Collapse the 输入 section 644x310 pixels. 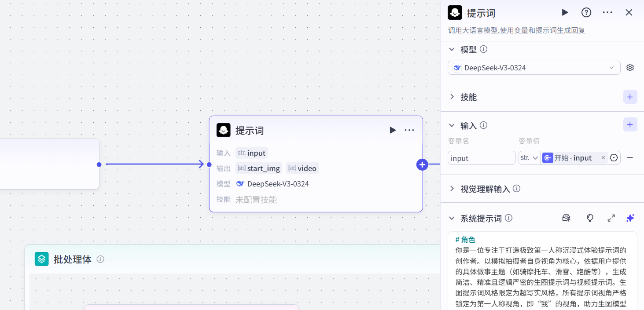click(x=452, y=125)
